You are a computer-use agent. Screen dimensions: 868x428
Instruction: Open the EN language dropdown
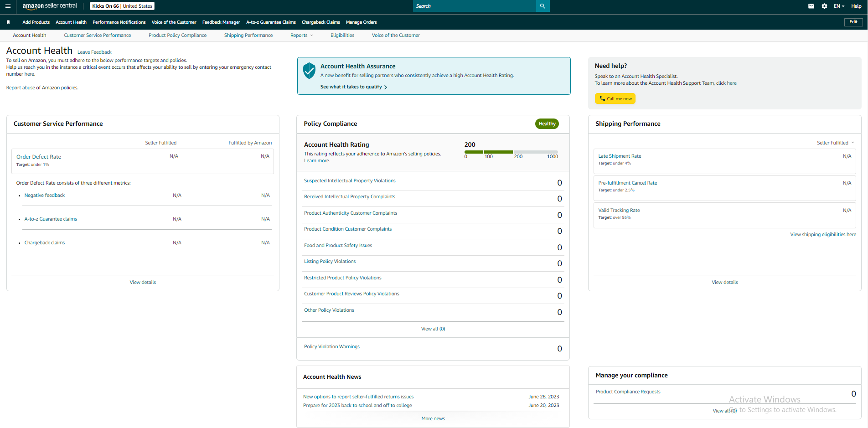[839, 6]
